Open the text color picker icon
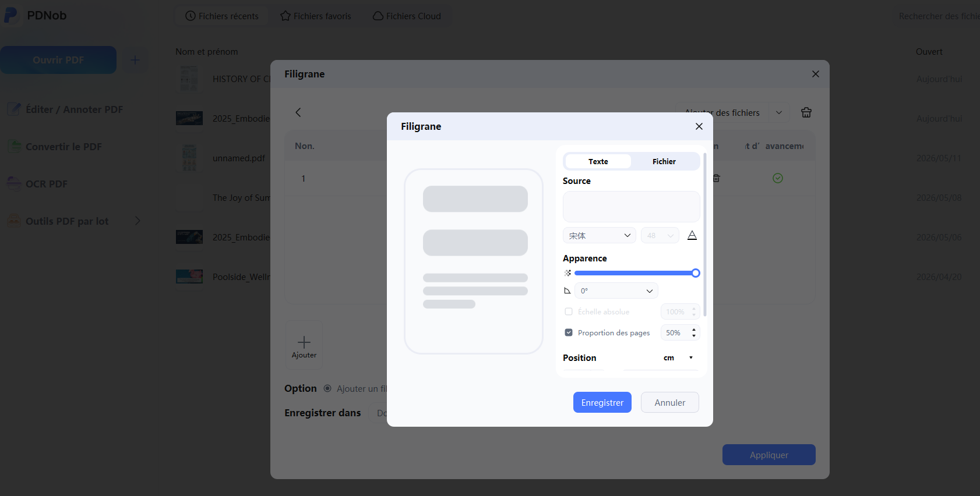Screen dimensions: 980x496 click(x=692, y=235)
